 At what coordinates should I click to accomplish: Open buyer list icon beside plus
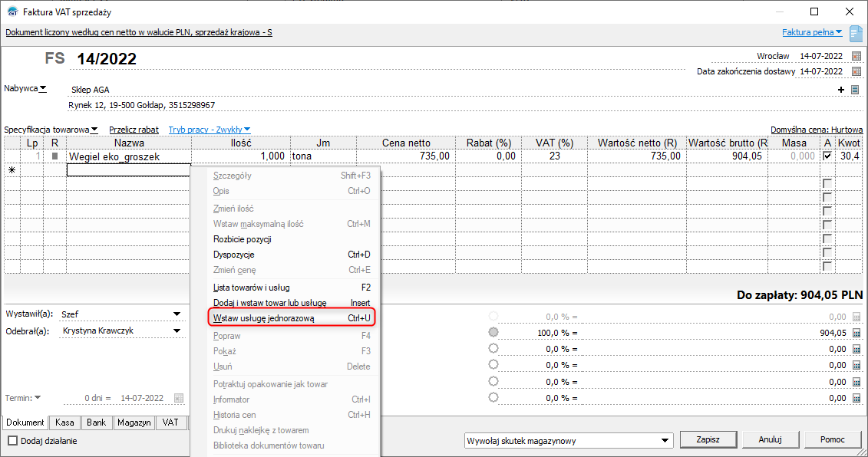point(855,90)
